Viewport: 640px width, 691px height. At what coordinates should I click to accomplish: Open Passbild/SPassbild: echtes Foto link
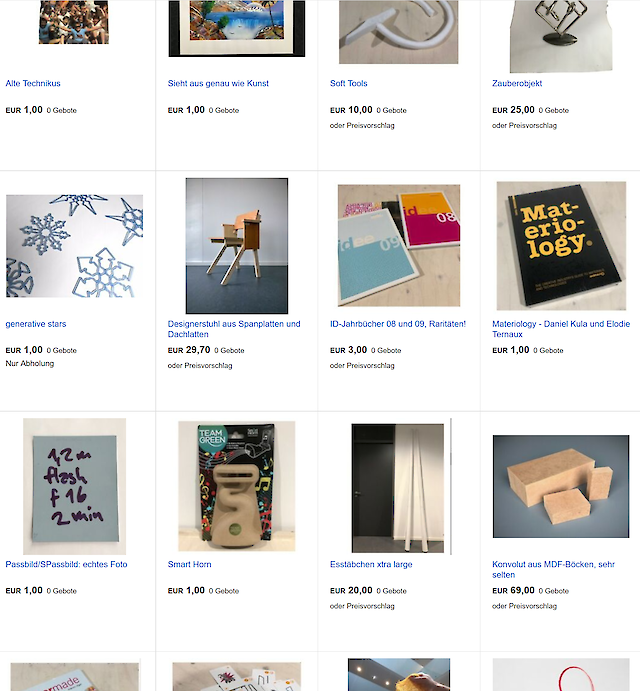(x=66, y=565)
